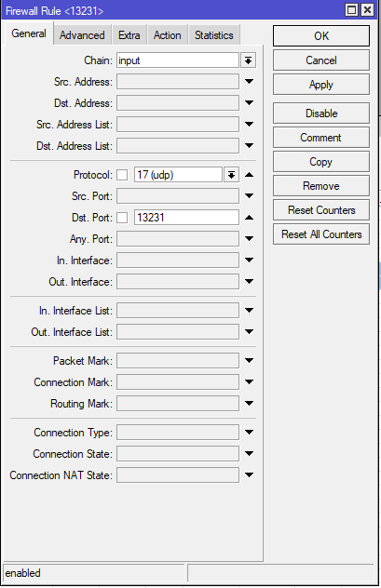Click Reset Counters button

click(x=321, y=210)
